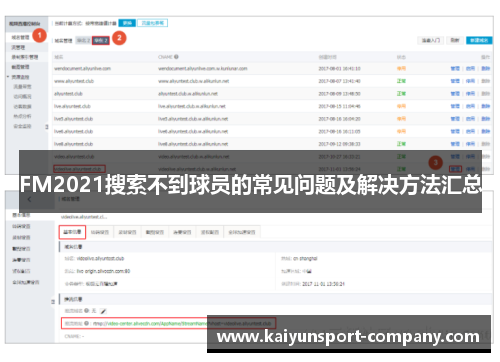Click the pencil edit icon in the lower panel
This screenshot has width=500, height=362.
click(x=103, y=311)
